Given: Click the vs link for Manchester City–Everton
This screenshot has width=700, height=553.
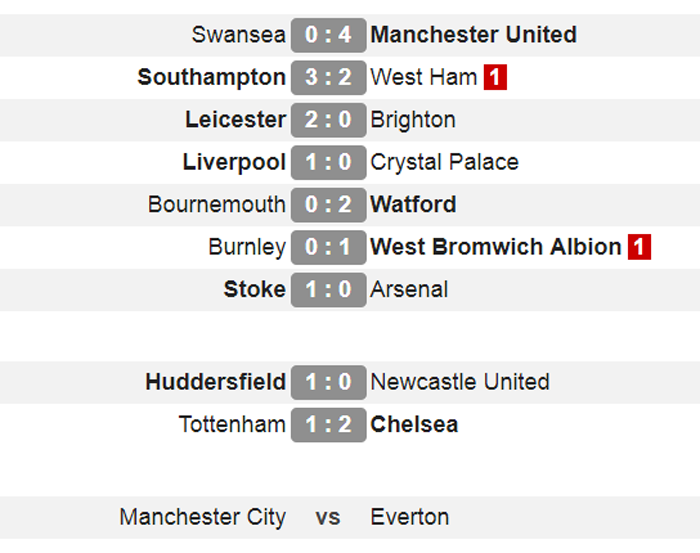Looking at the screenshot, I should click(328, 518).
